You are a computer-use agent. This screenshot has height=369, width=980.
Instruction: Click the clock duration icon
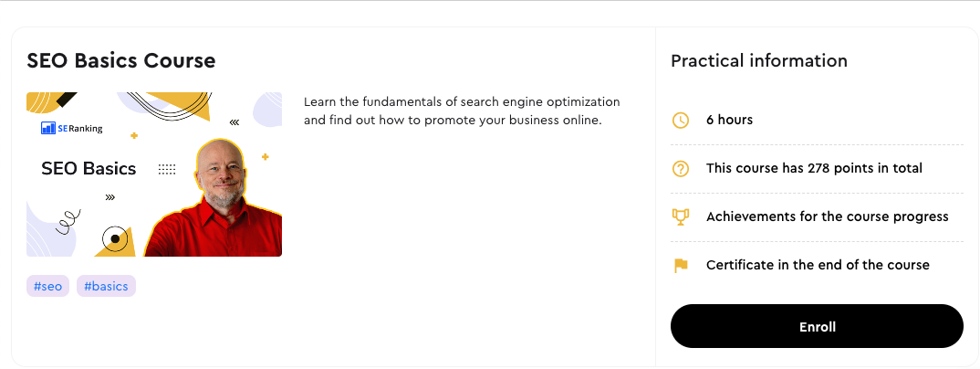[x=681, y=120]
